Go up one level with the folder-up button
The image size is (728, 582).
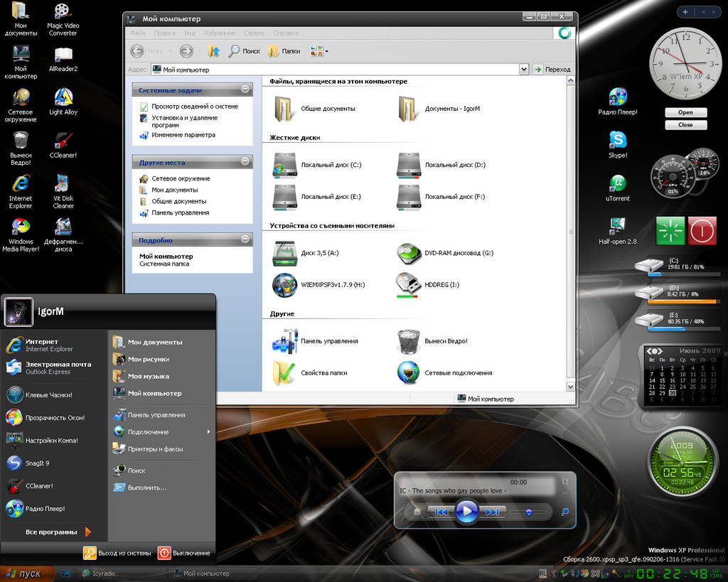(x=213, y=51)
